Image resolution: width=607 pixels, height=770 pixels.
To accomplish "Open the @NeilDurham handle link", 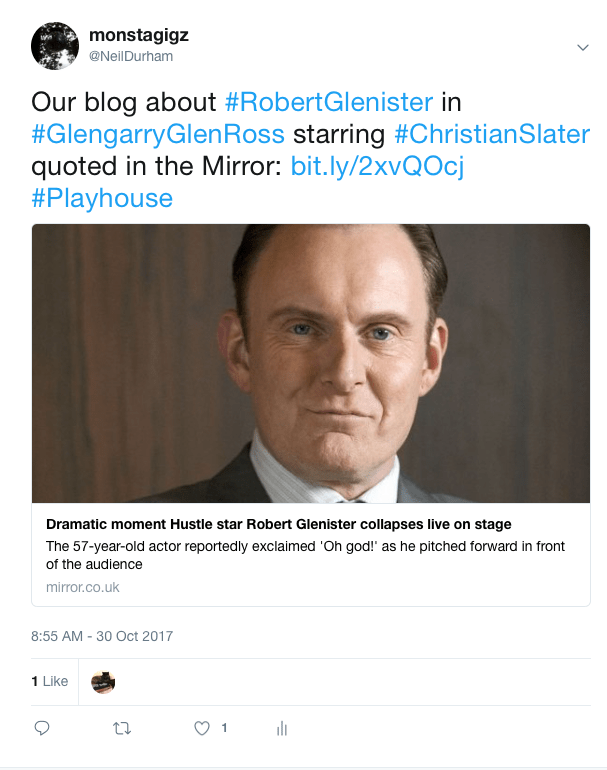I will [x=131, y=56].
